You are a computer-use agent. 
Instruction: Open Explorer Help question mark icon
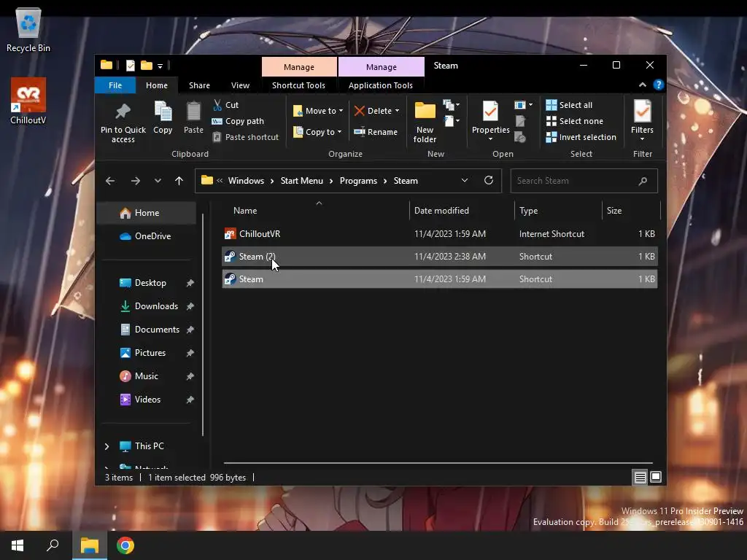coord(659,85)
